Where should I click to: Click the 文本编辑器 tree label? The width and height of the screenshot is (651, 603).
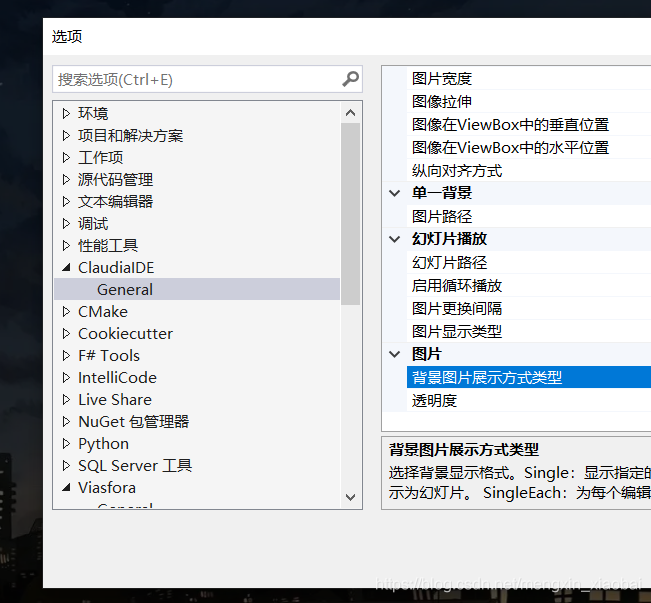115,201
